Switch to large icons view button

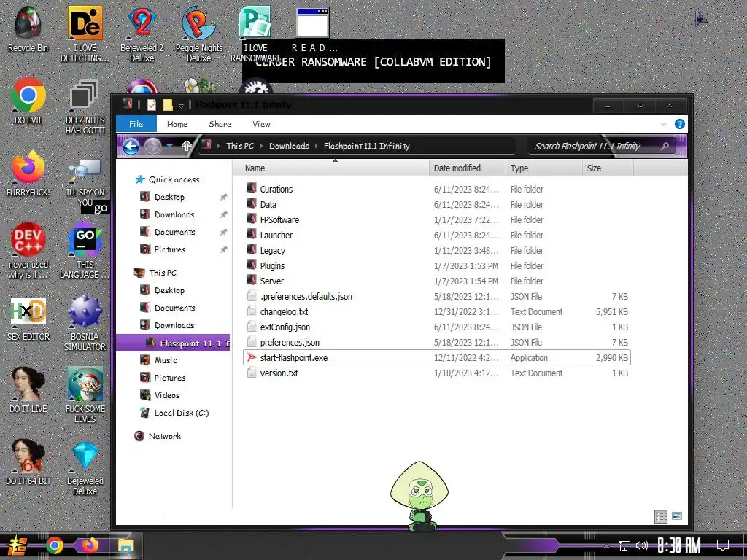coord(677,516)
